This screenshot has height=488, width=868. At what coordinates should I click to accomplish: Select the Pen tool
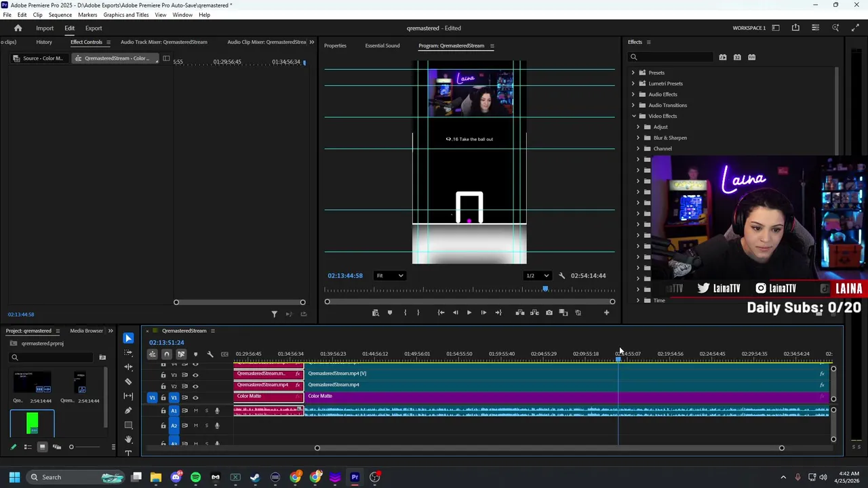point(128,411)
